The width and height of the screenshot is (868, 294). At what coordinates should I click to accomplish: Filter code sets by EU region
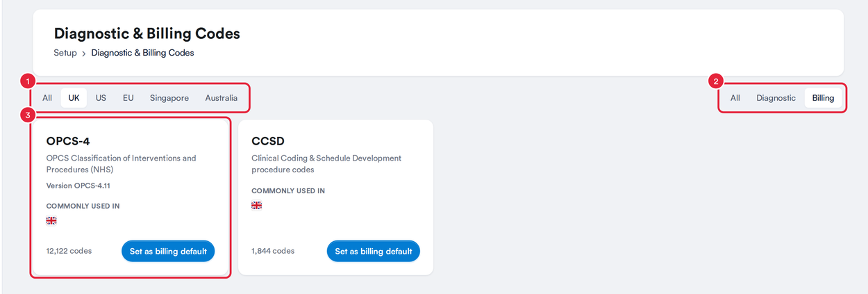pos(128,98)
